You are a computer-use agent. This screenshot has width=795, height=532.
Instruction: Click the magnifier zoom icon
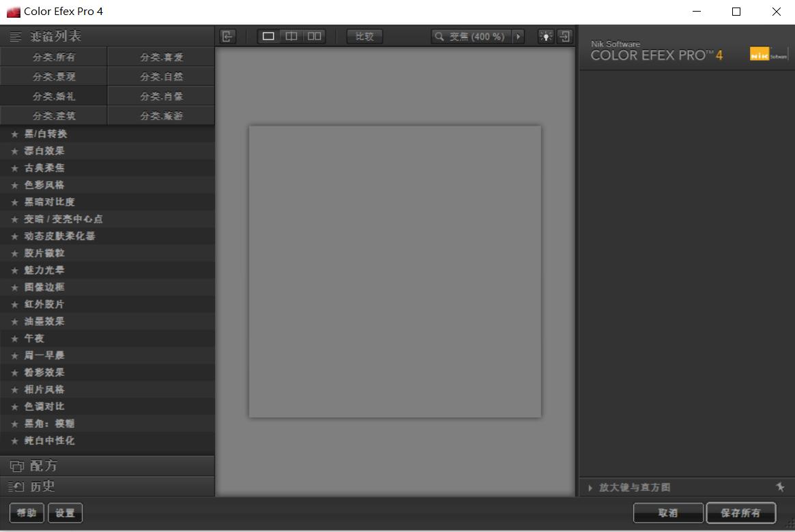pyautogui.click(x=439, y=36)
